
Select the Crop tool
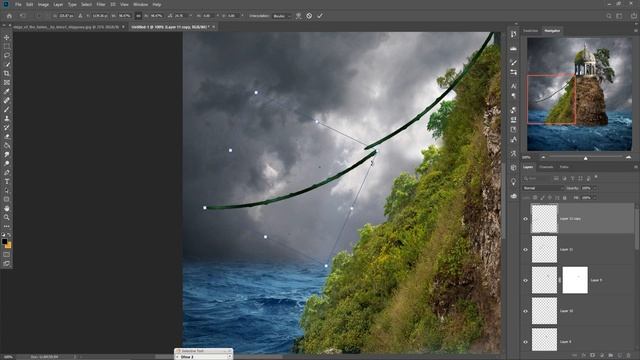coord(7,73)
